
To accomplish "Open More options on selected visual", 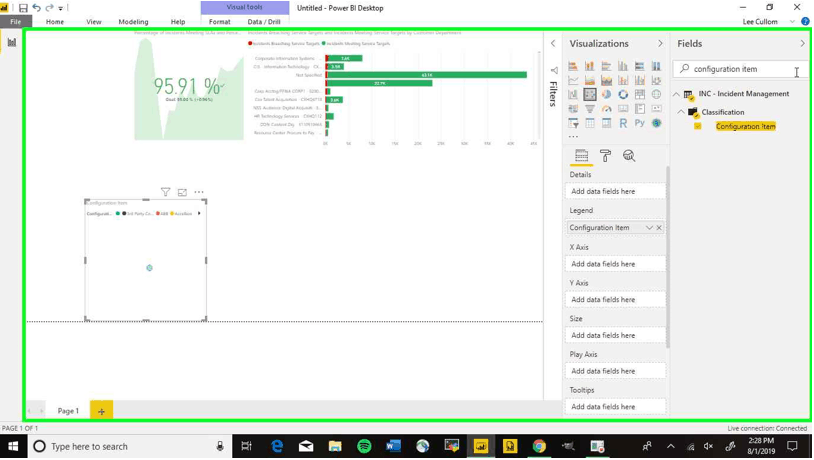I will [x=199, y=192].
